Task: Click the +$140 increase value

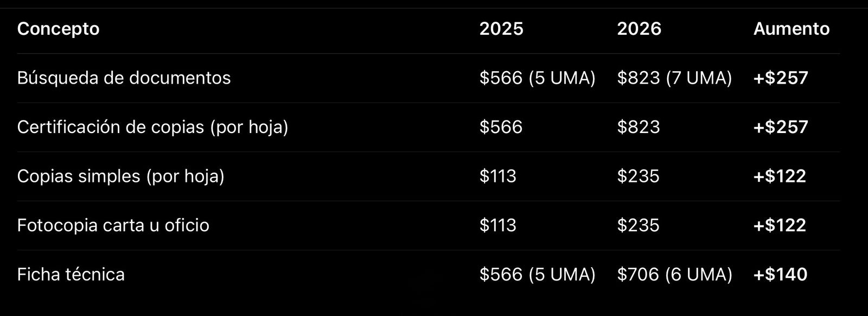Action: pyautogui.click(x=780, y=275)
